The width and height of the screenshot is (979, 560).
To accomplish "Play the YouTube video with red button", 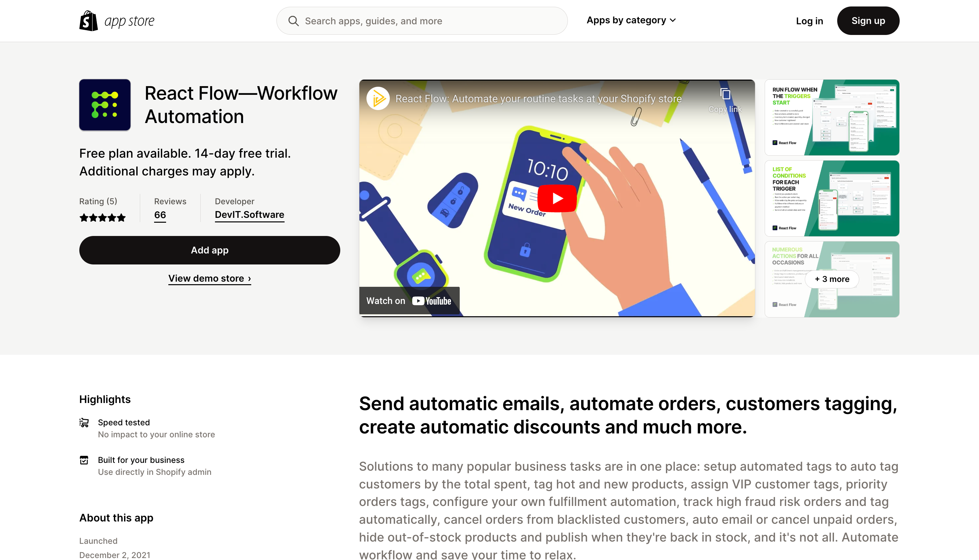I will (x=557, y=198).
